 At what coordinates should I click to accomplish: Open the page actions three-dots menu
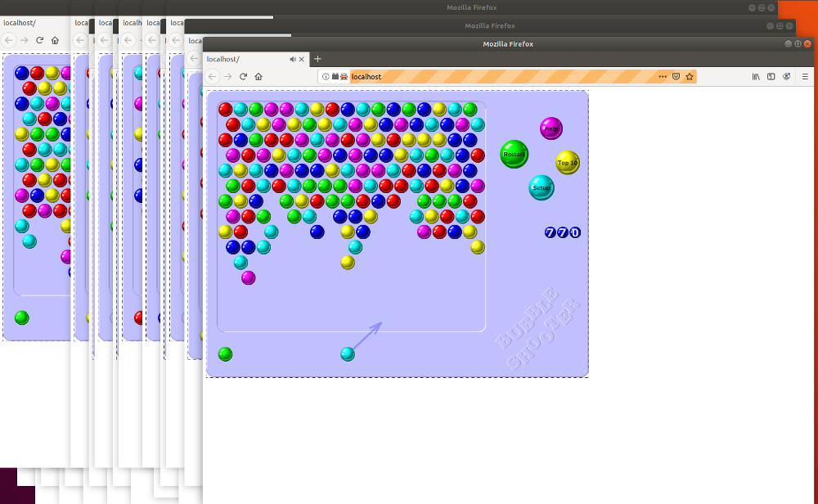click(662, 76)
